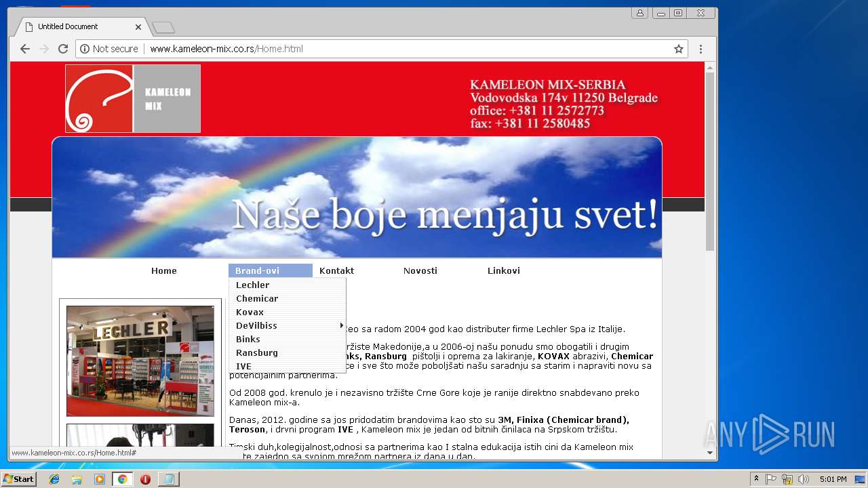The height and width of the screenshot is (488, 868).
Task: Click the Lechler booth photo
Action: [x=140, y=361]
